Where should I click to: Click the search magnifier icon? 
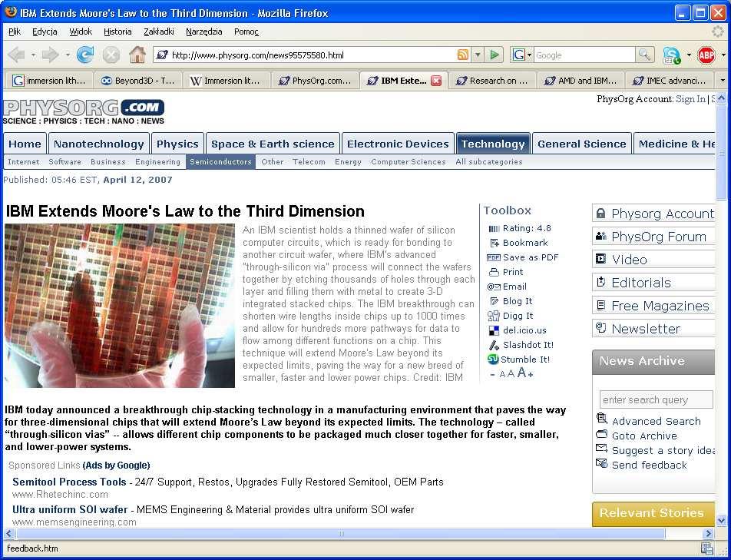pos(644,55)
